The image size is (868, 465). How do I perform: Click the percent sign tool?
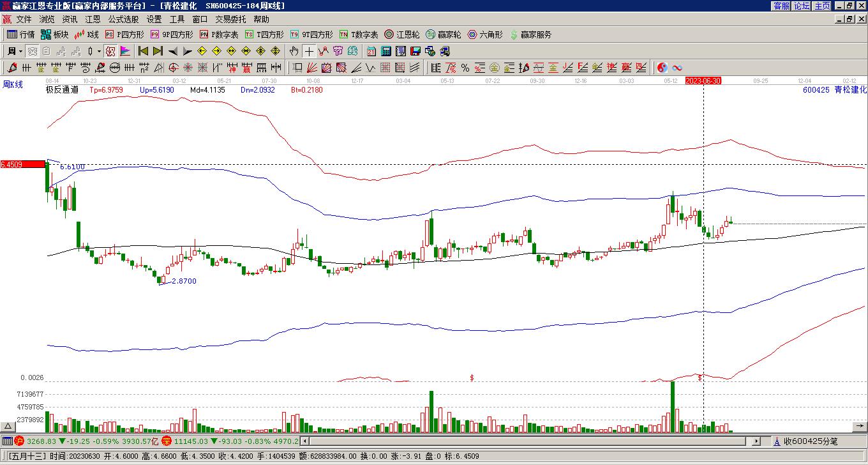465,68
